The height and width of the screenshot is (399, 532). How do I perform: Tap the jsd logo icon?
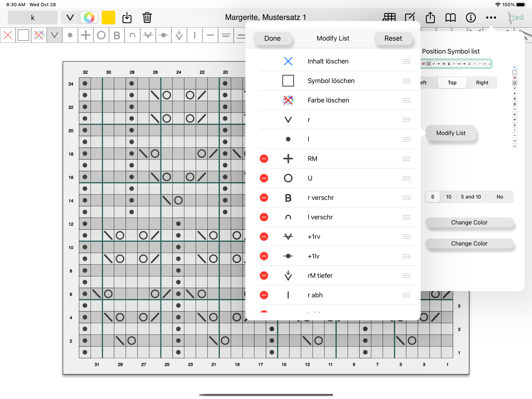[516, 17]
